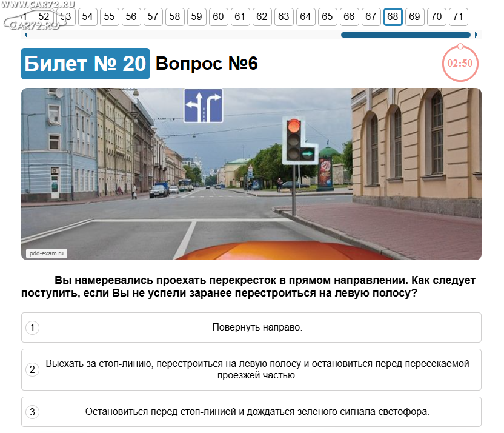
Task: Switch to question 64
Action: 305,17
